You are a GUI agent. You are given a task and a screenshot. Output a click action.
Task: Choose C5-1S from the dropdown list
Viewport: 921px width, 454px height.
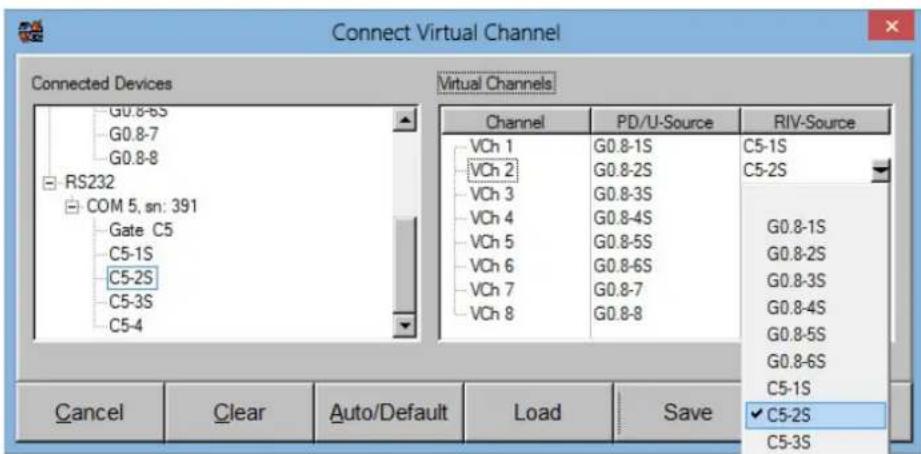[788, 388]
